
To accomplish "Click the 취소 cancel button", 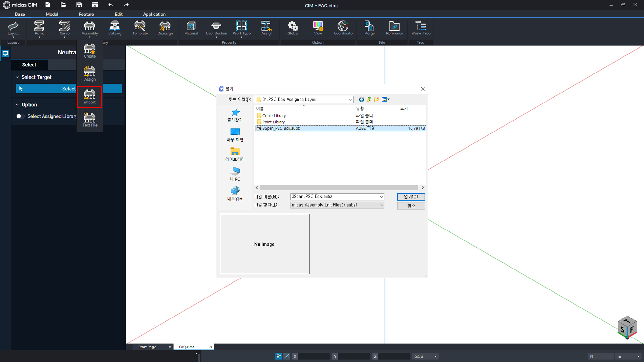I will 411,205.
